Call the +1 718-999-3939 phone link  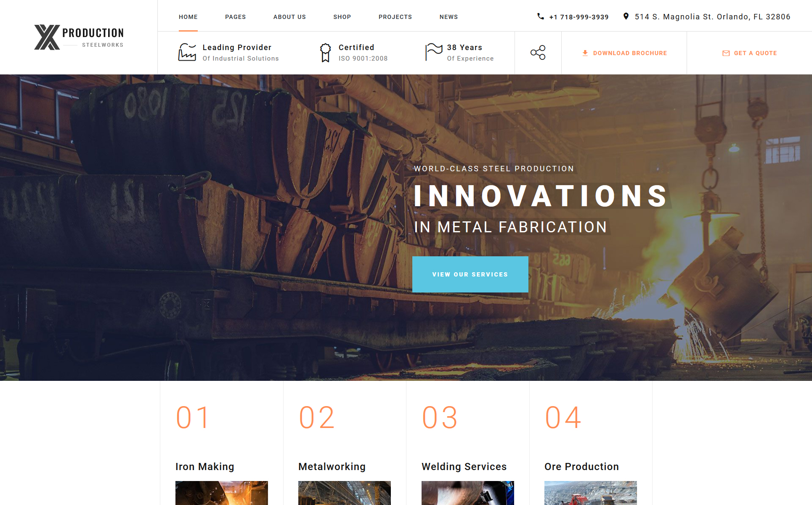[x=579, y=17]
